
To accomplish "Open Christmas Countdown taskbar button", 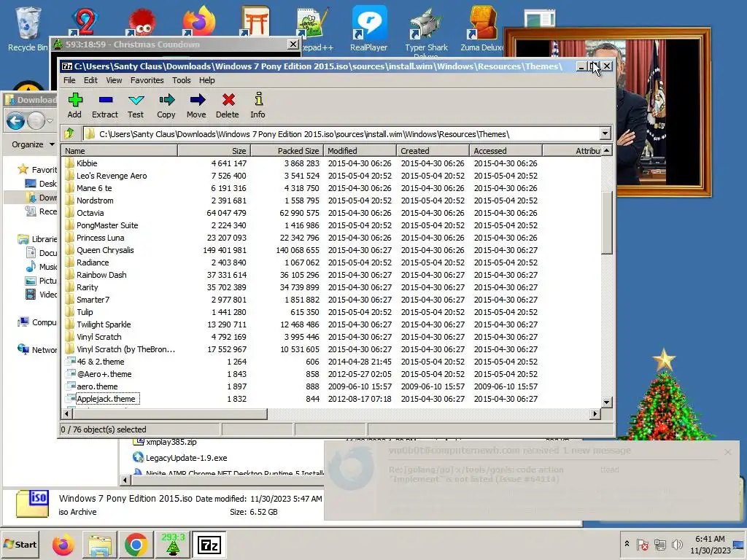I will click(x=172, y=545).
